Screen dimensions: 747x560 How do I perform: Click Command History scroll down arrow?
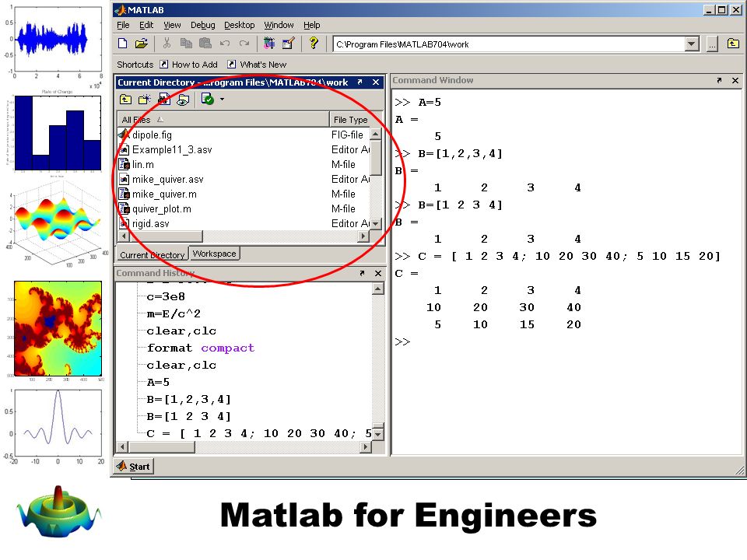pos(378,434)
